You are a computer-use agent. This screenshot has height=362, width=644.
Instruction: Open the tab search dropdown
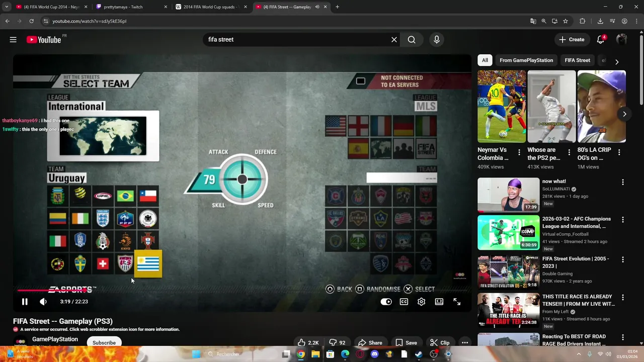tap(7, 7)
